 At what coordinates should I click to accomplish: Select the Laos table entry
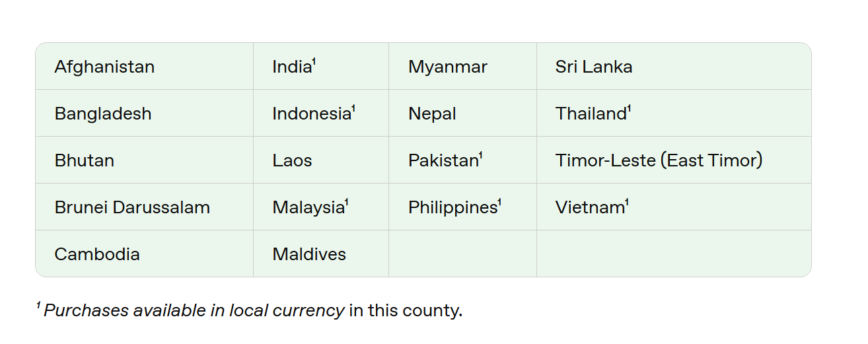[292, 160]
